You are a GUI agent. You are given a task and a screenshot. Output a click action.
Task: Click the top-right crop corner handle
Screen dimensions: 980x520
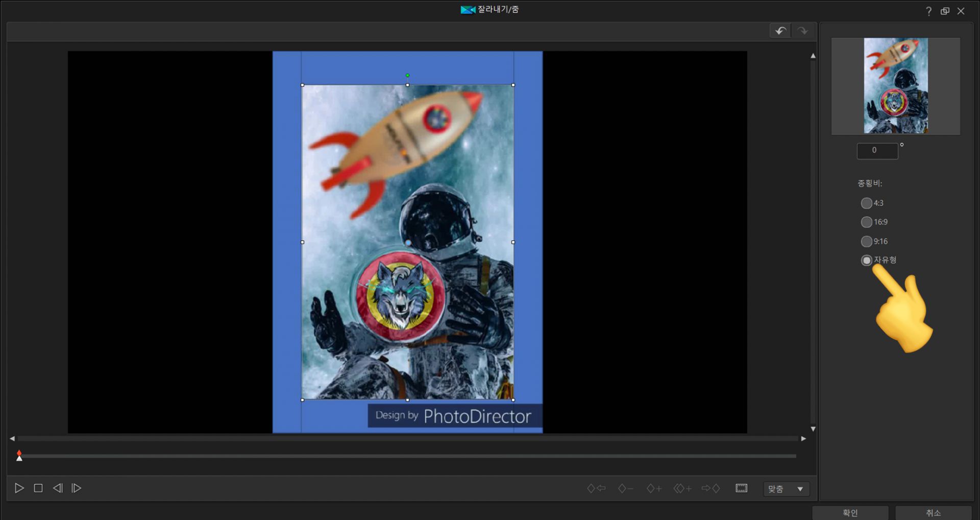tap(513, 85)
